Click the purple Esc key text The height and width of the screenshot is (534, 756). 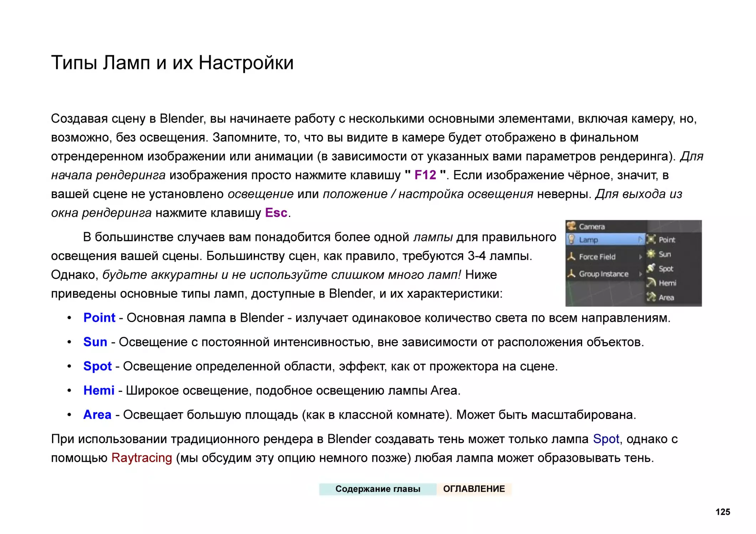tap(276, 213)
